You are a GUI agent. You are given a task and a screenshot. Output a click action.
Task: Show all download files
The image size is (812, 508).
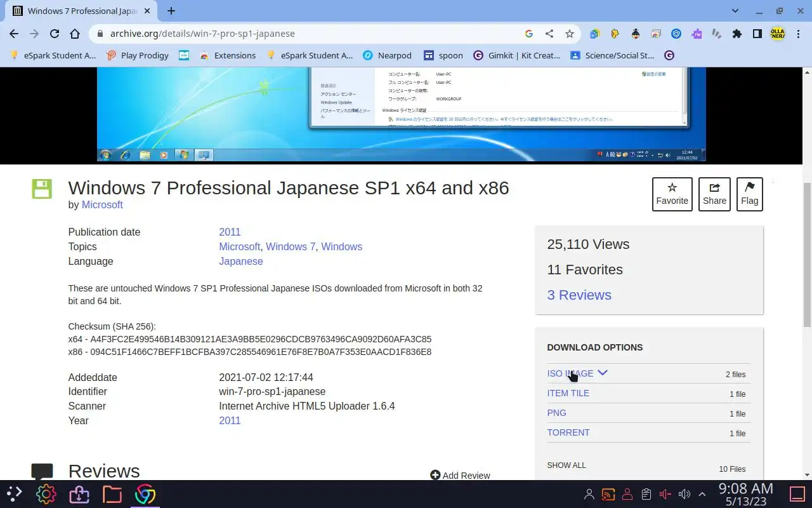point(566,465)
